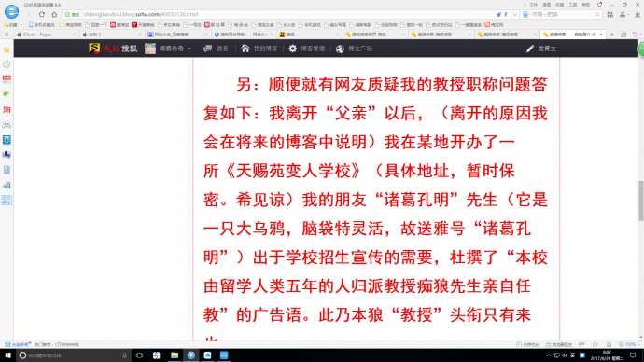Toggle sound mute icon in status bar
The height and width of the screenshot is (362, 644).
click(595, 345)
